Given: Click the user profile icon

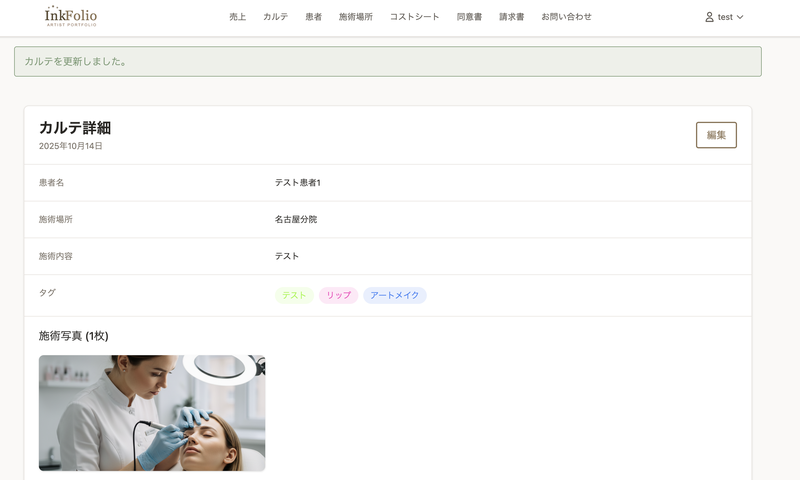Looking at the screenshot, I should point(709,17).
